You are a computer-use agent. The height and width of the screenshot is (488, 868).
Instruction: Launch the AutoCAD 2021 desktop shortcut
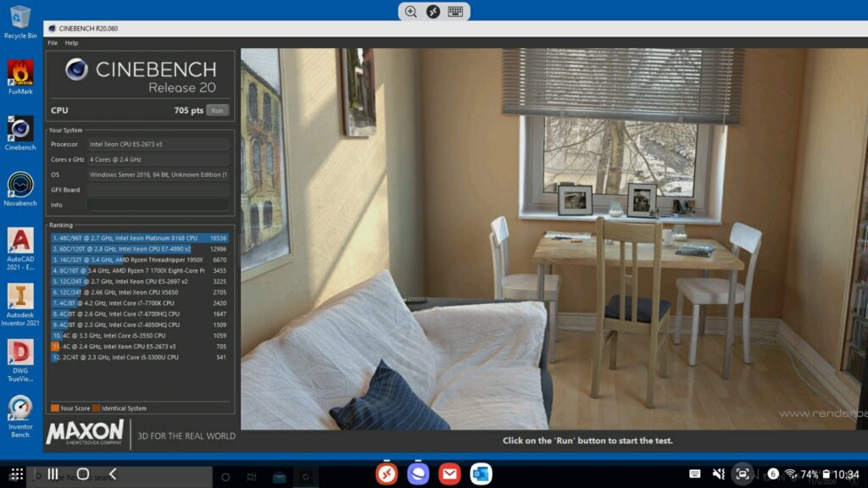click(x=20, y=249)
